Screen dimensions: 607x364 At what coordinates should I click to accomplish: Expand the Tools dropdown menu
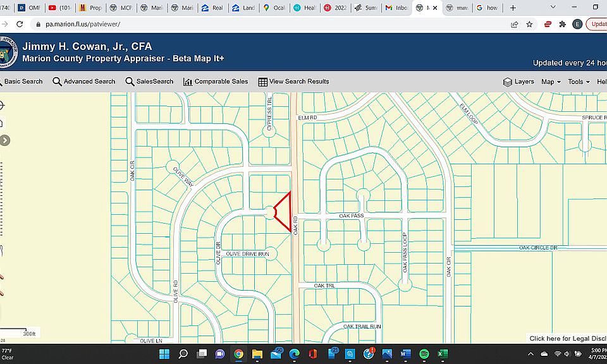579,82
